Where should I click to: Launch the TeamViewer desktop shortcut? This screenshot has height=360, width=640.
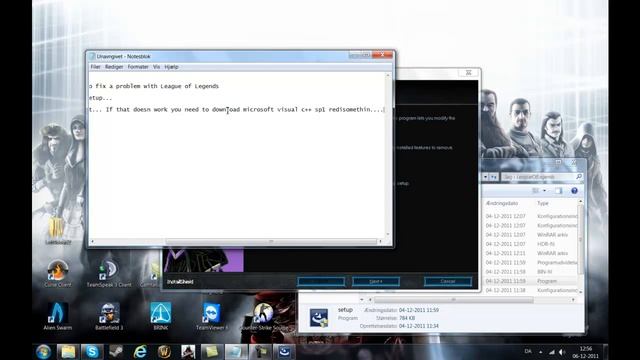click(x=211, y=316)
